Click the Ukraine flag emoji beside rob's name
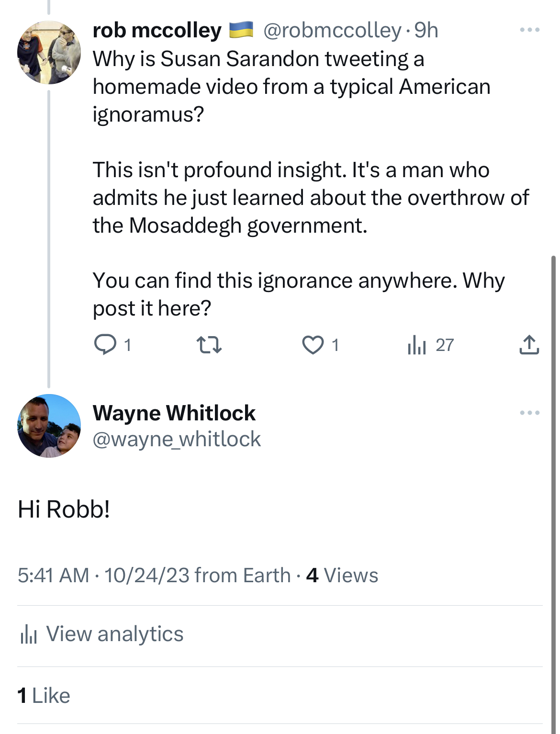Viewport: 560px width, 734px height. pos(241,30)
